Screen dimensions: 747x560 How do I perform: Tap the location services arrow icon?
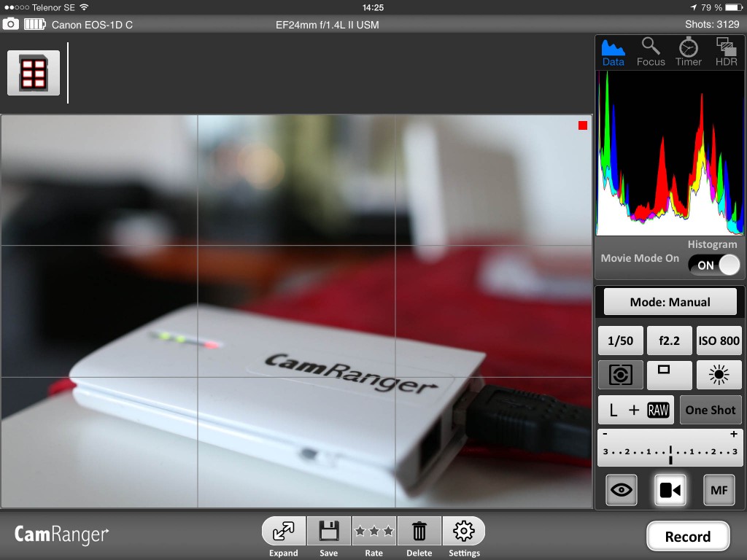[693, 7]
